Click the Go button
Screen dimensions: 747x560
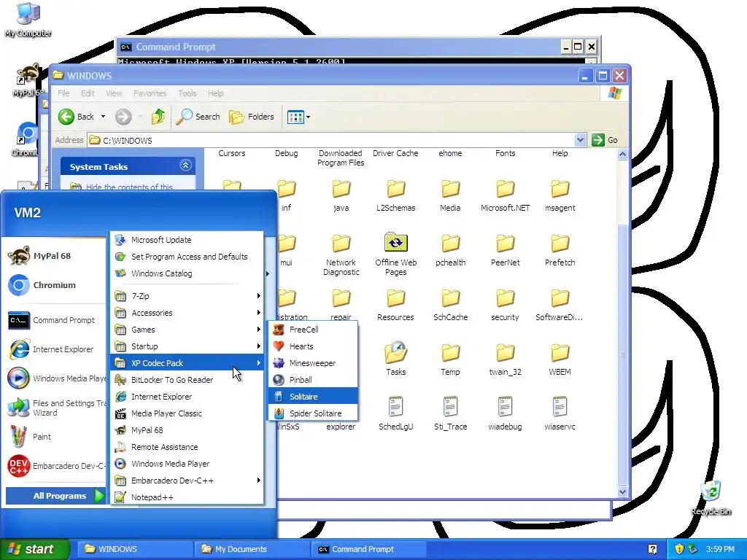tap(605, 140)
